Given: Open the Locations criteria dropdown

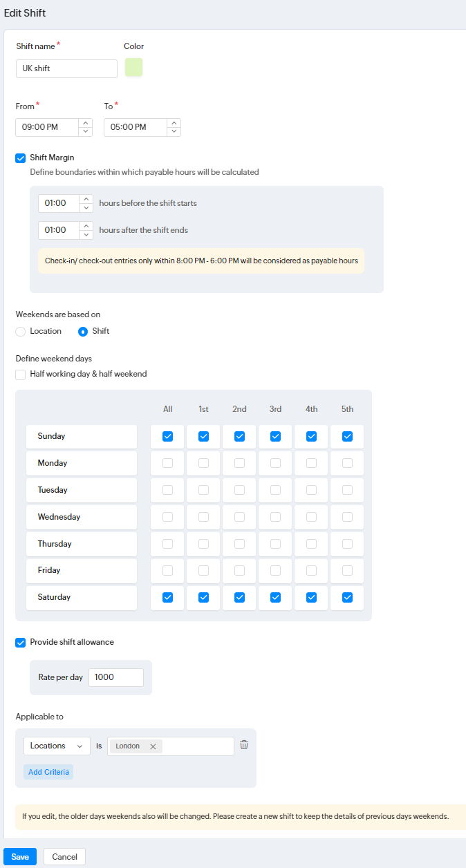Looking at the screenshot, I should click(56, 745).
